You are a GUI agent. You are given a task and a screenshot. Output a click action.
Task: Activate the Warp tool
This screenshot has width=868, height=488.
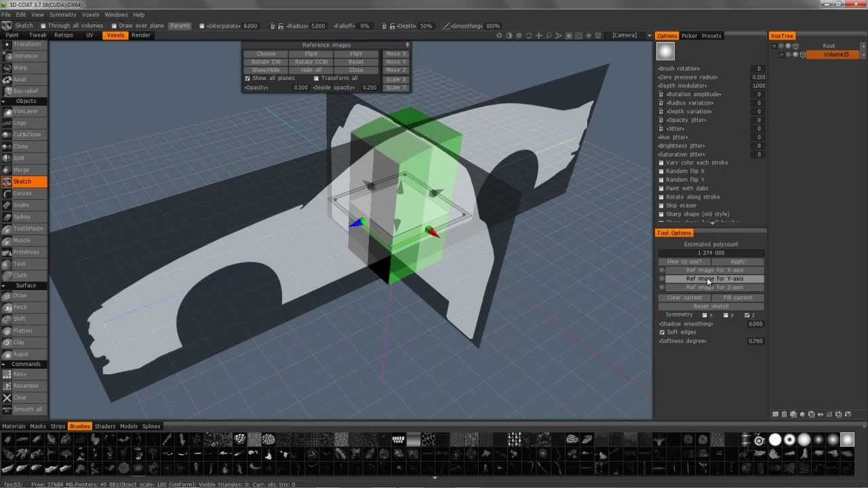(x=24, y=68)
